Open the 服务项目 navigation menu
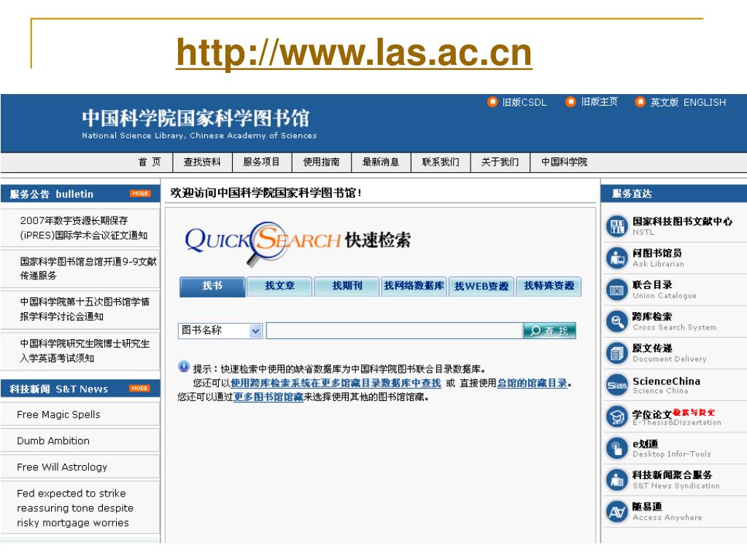 (x=261, y=162)
